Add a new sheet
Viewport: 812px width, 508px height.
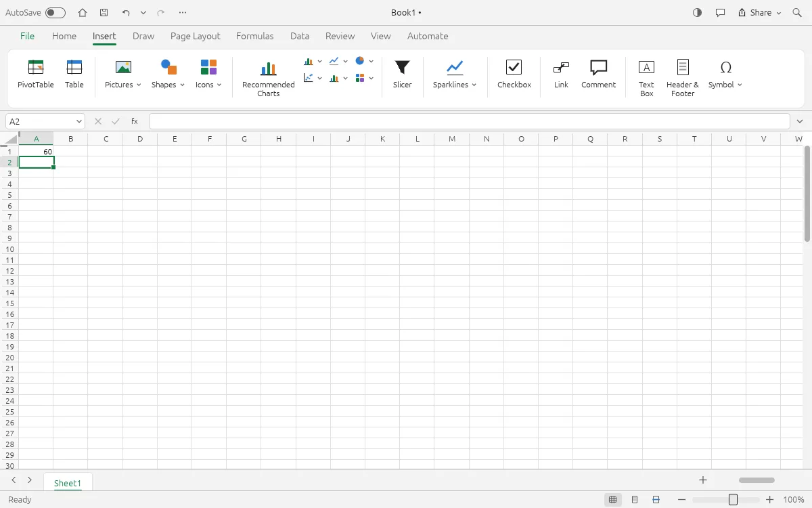pyautogui.click(x=703, y=480)
